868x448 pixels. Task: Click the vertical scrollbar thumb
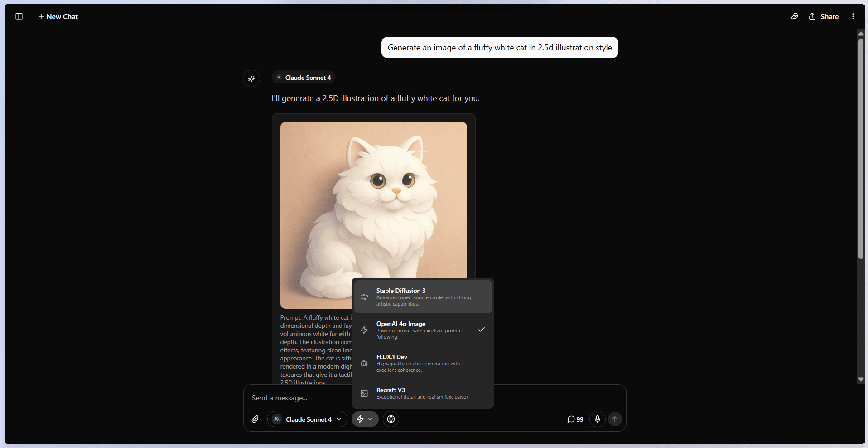point(861,149)
